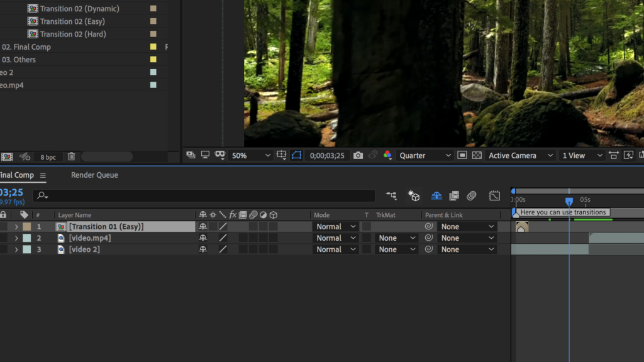Click the Composition Mini-Flowchart icon
The width and height of the screenshot is (644, 362).
[x=391, y=196]
